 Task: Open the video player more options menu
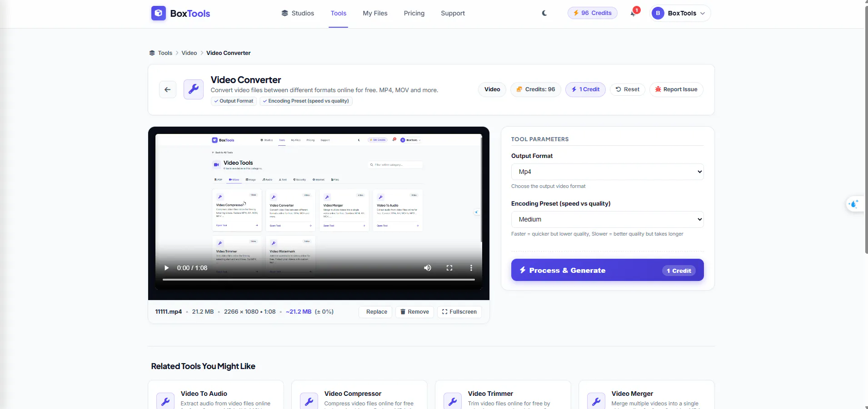[471, 268]
